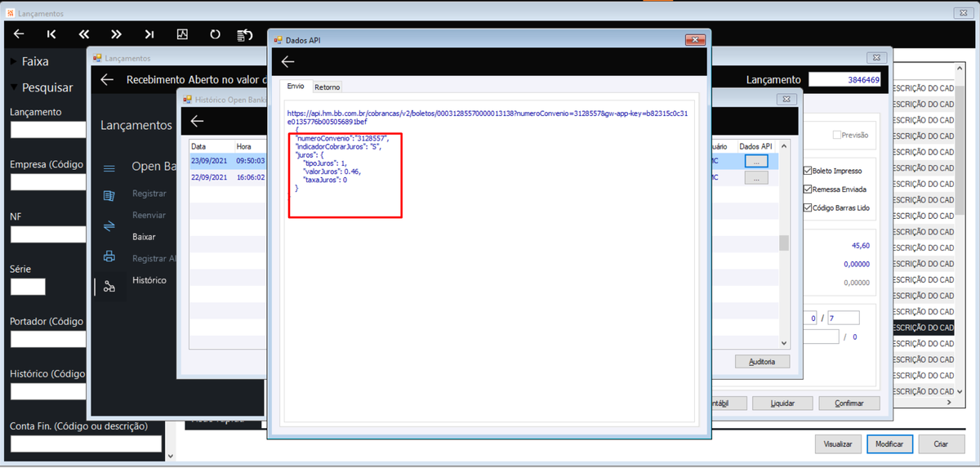Select the Envio tab
Viewport: 980px width, 468px height.
point(295,86)
